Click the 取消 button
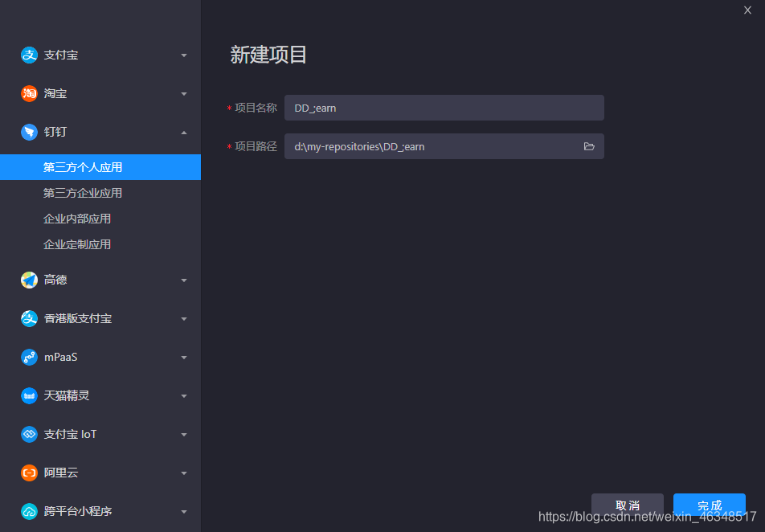This screenshot has height=532, width=765. coord(627,505)
